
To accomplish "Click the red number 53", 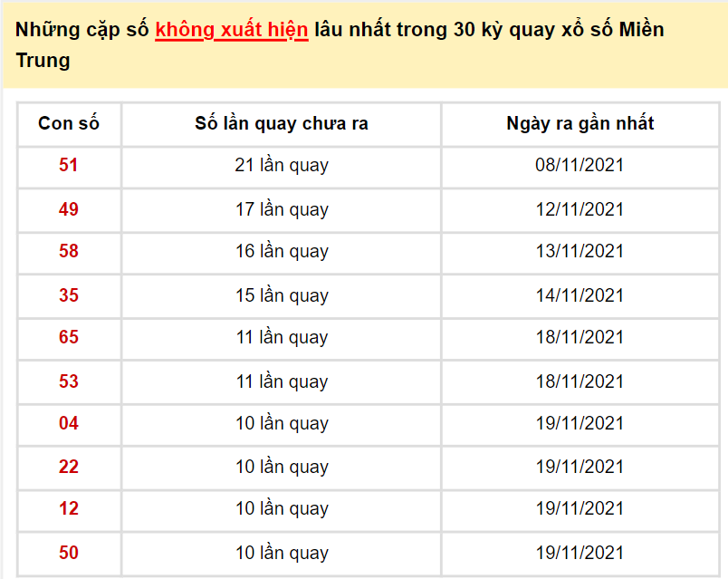I will click(69, 381).
